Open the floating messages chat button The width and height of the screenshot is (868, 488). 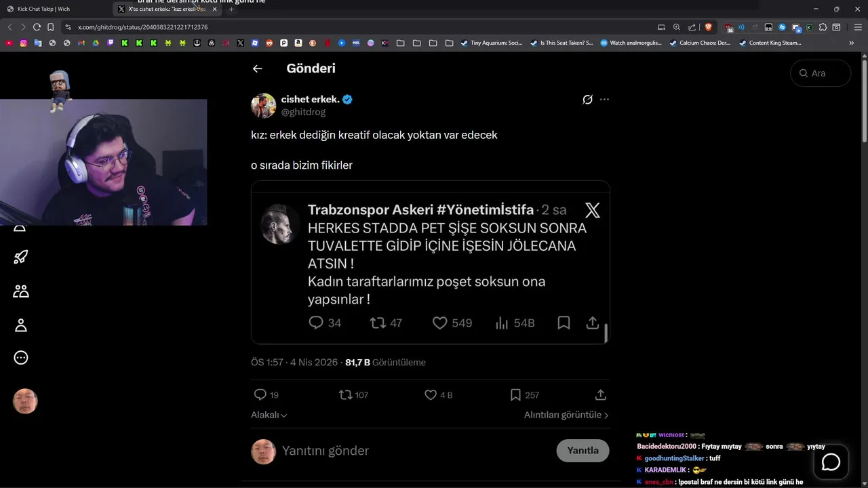(831, 462)
